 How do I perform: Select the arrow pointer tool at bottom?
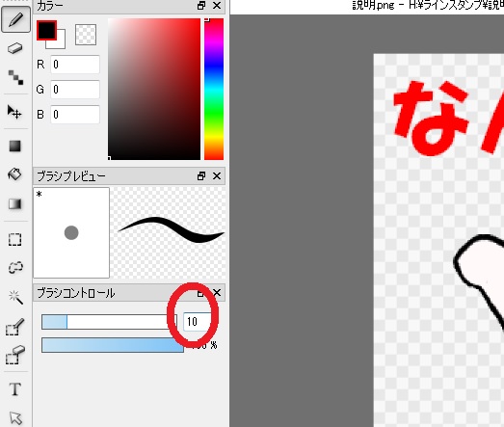[15, 417]
